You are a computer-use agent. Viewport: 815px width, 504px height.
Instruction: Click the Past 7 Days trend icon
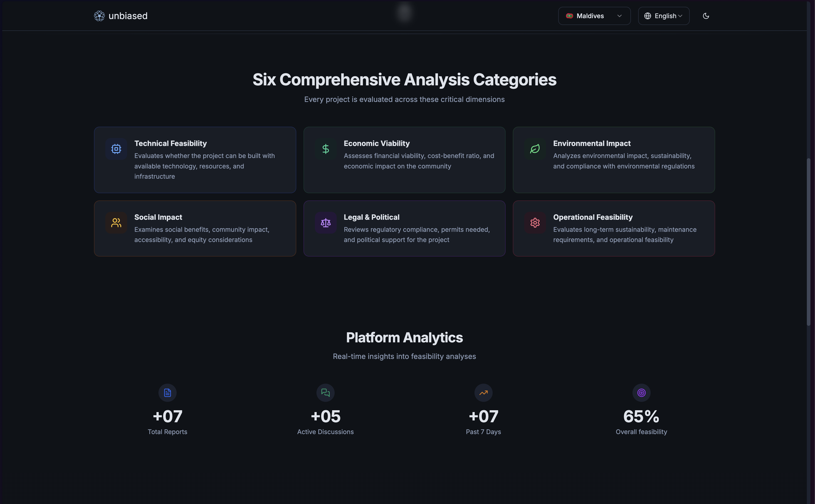pos(483,393)
